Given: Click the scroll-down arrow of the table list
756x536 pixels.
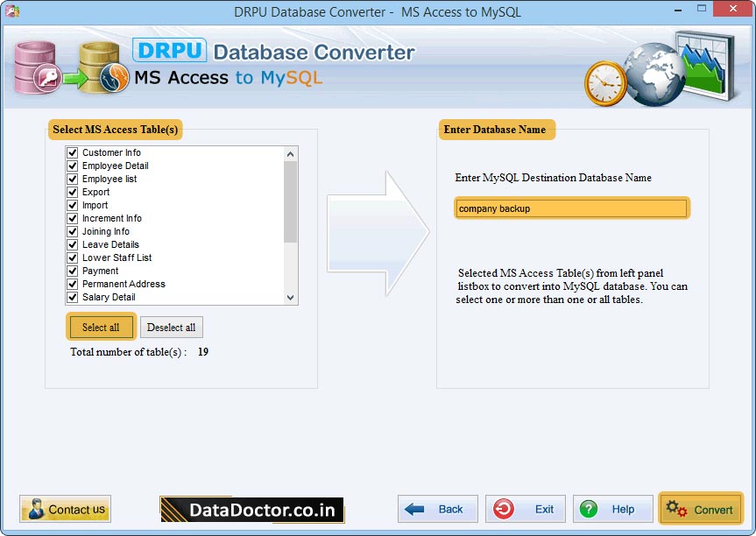Looking at the screenshot, I should click(290, 298).
